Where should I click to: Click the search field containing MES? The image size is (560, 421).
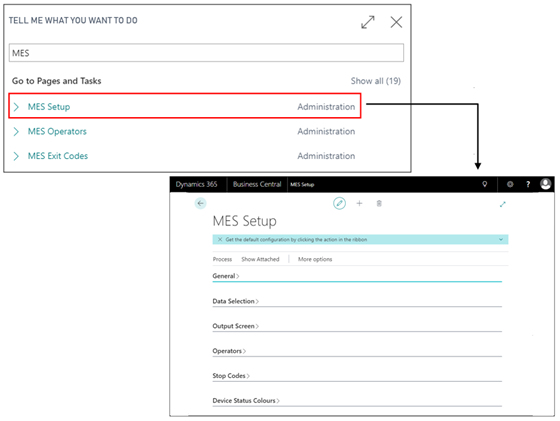point(206,53)
